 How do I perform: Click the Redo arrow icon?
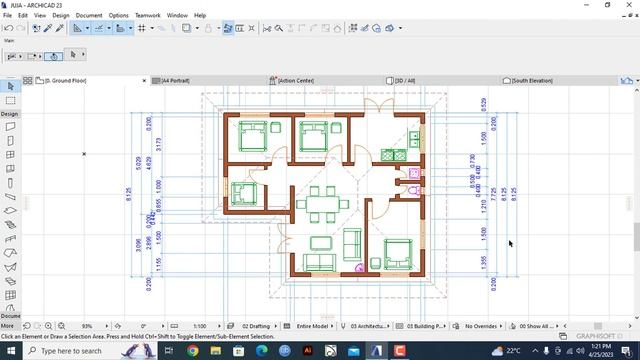20,28
